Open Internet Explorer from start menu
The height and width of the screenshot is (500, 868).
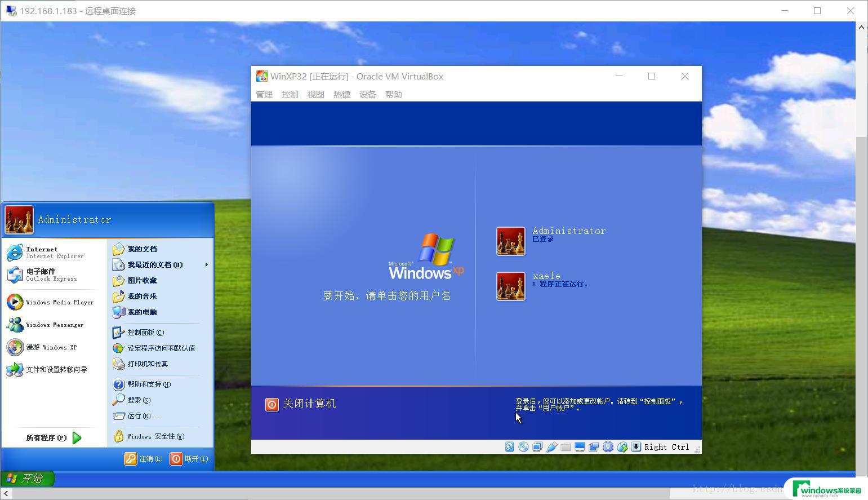(x=55, y=253)
